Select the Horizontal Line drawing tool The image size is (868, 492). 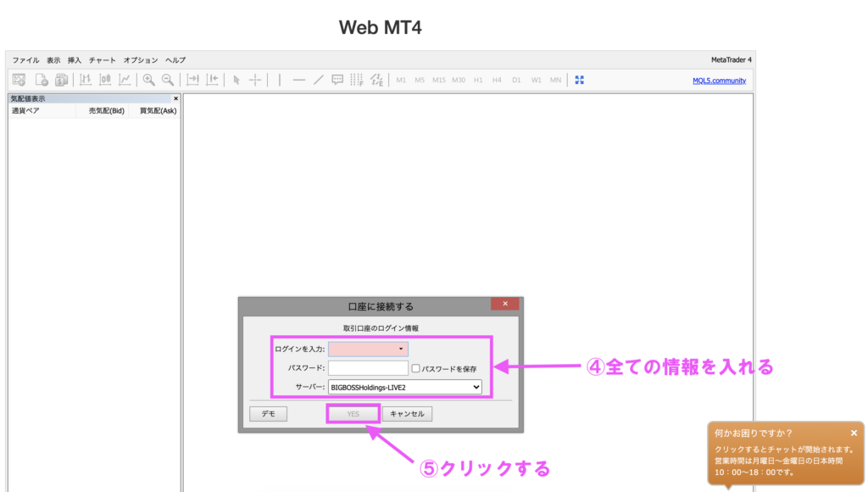[x=299, y=80]
